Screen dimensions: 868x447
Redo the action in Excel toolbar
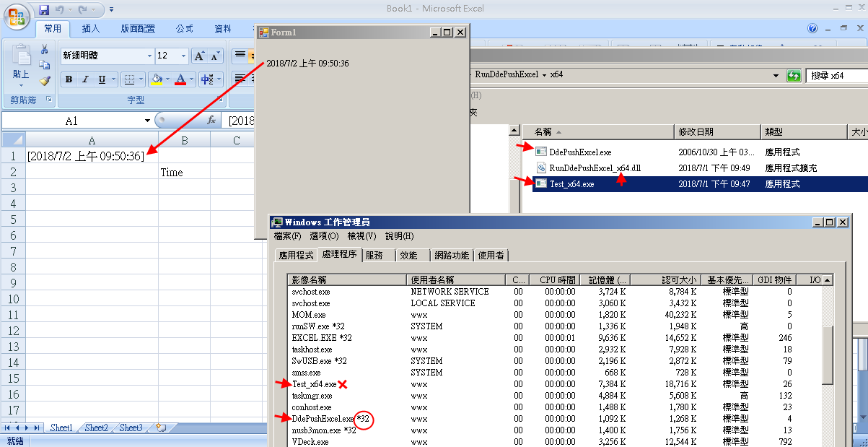83,10
